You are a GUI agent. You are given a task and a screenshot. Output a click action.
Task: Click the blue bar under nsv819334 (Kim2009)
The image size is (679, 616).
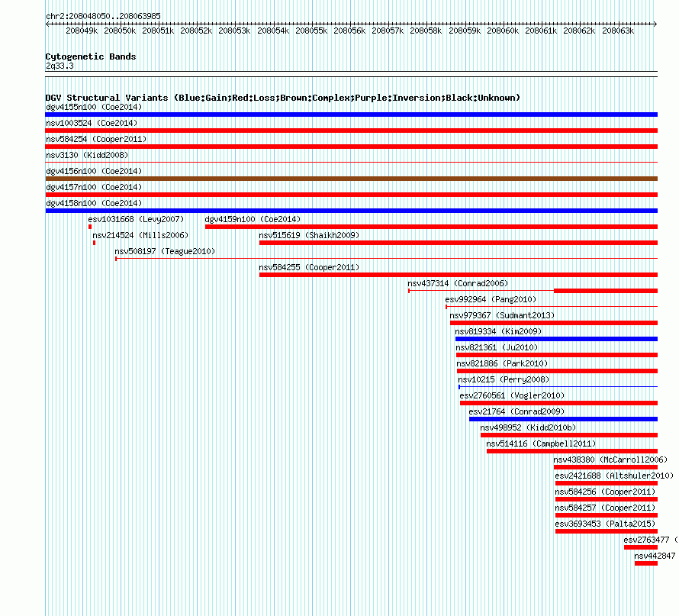tap(556, 339)
